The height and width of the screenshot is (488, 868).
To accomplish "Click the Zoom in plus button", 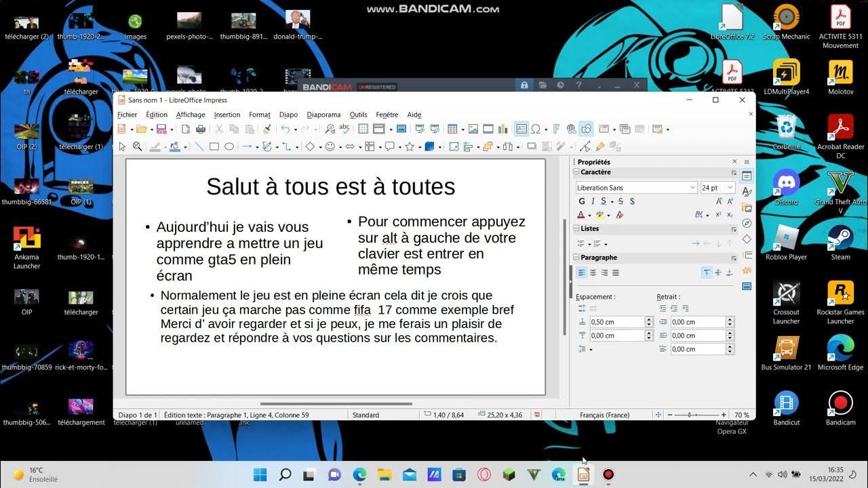I will tap(724, 414).
